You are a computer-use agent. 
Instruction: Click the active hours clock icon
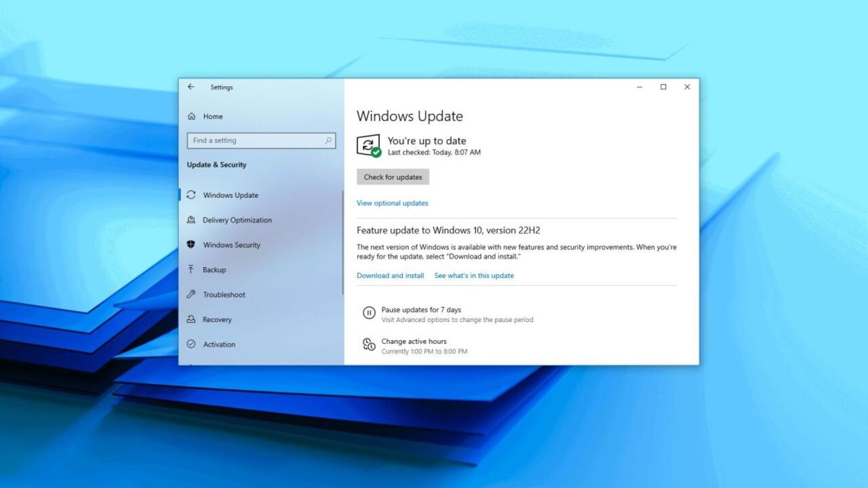(x=369, y=344)
